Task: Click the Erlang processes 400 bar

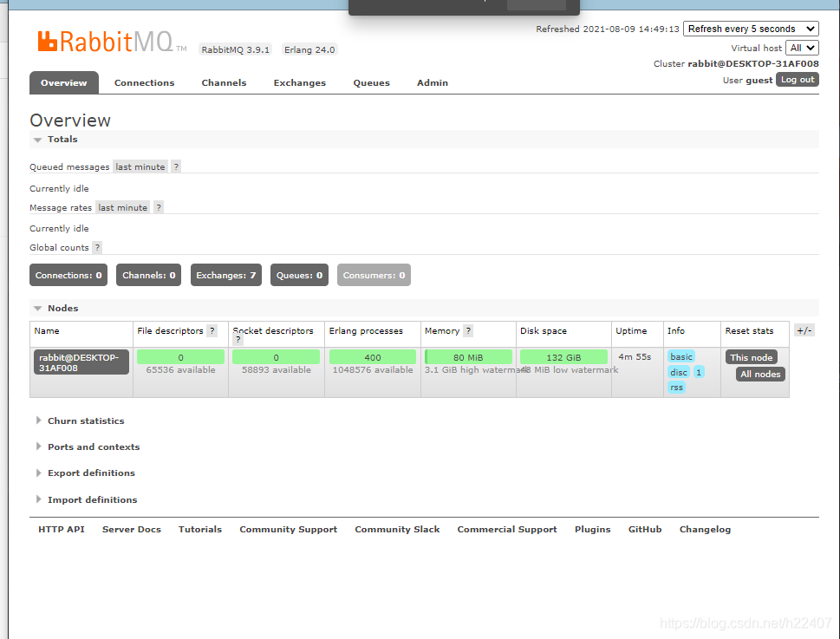Action: 372,357
